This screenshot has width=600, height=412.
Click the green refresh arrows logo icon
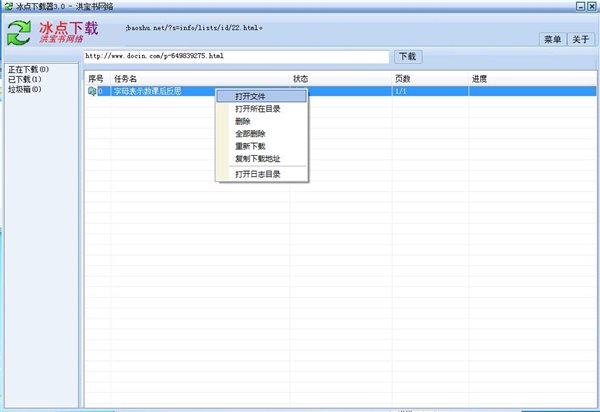point(19,33)
